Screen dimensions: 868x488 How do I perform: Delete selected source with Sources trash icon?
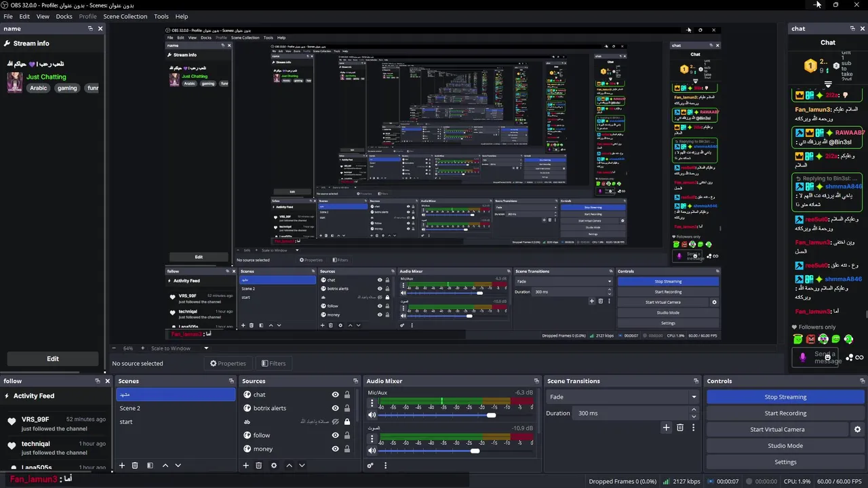259,466
